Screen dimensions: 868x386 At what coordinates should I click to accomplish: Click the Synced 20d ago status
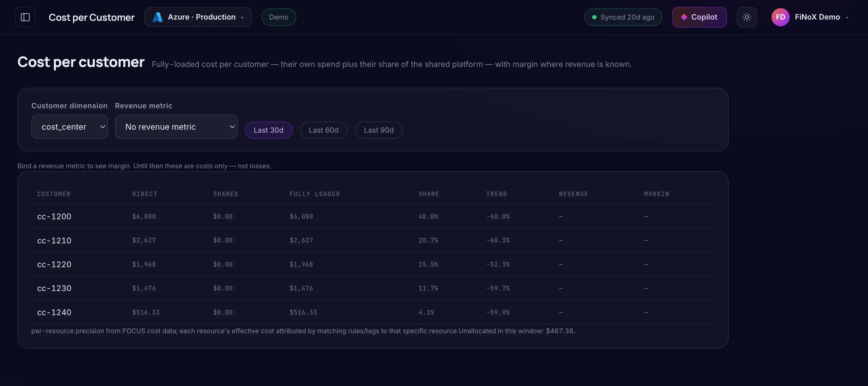[x=623, y=17]
